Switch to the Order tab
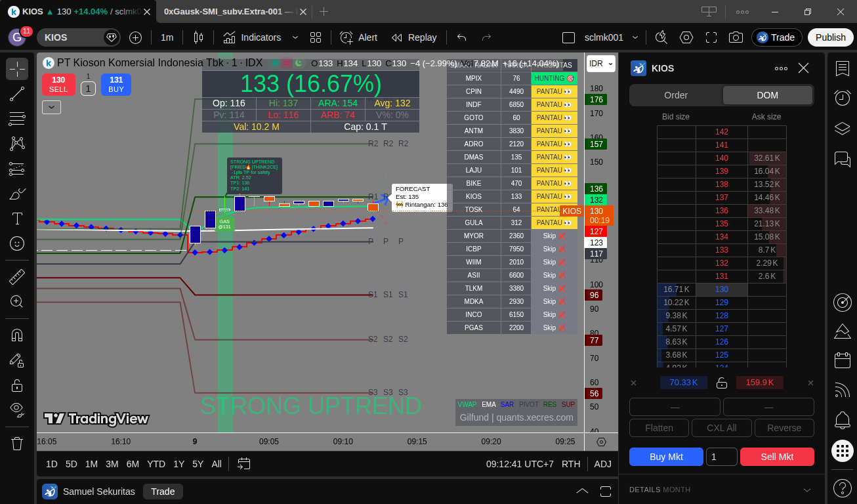 point(676,95)
